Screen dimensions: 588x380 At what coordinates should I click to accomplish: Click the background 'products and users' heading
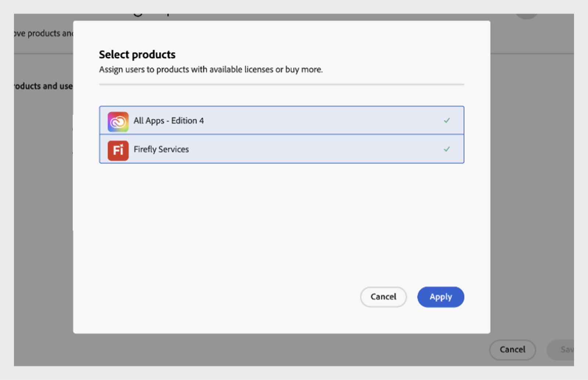43,86
